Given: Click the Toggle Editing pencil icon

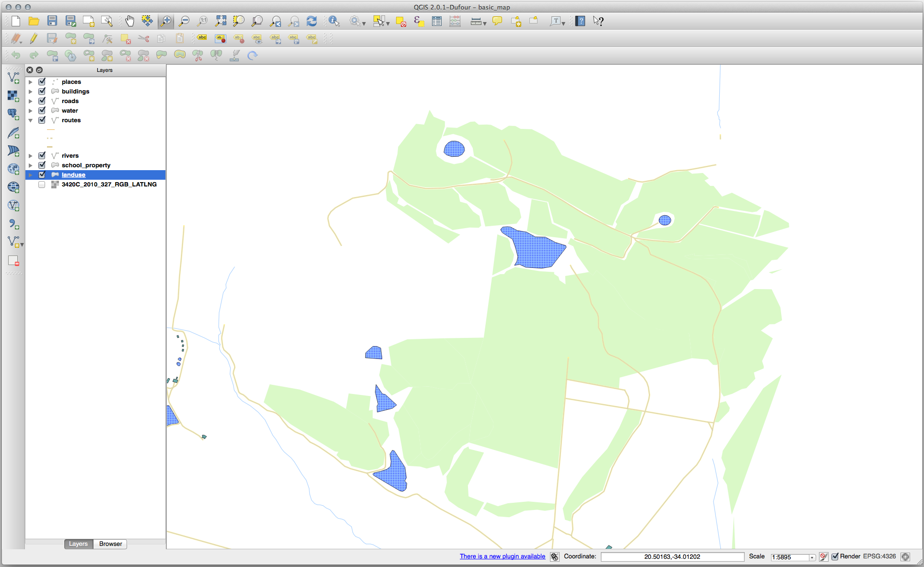Looking at the screenshot, I should pos(34,38).
